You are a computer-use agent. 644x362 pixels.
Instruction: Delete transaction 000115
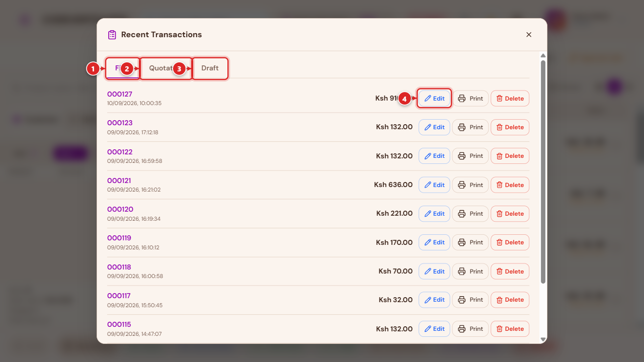click(510, 329)
